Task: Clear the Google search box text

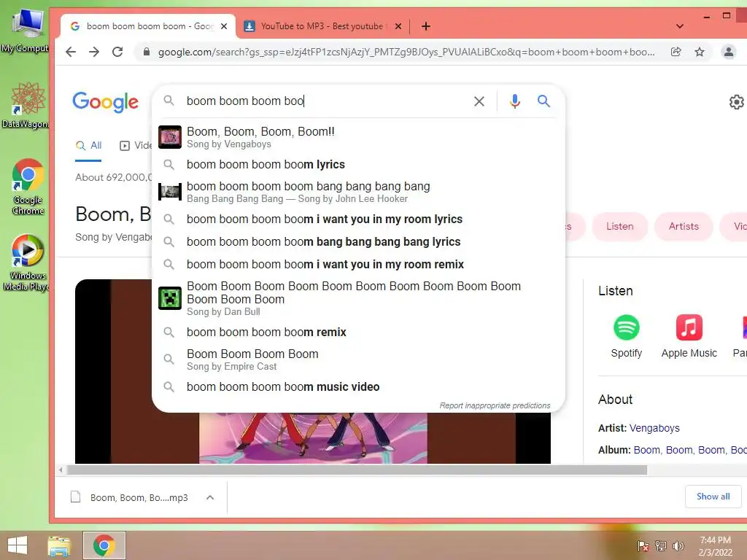Action: pos(479,101)
